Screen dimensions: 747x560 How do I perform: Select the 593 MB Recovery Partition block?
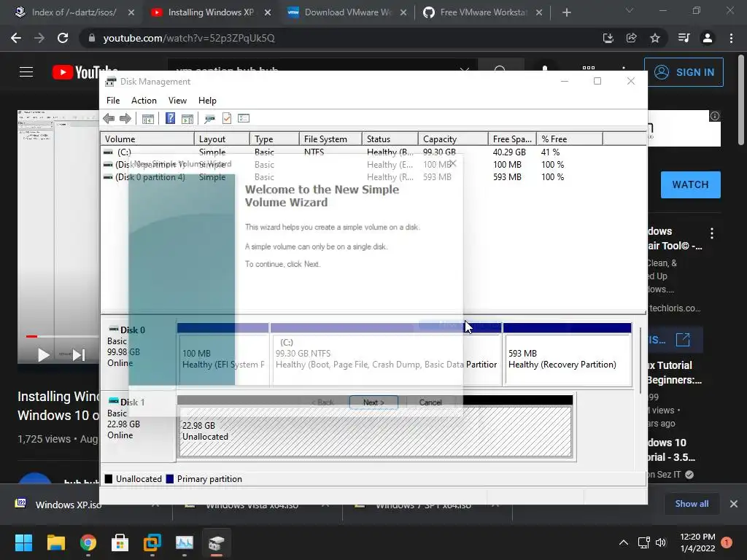pos(568,359)
